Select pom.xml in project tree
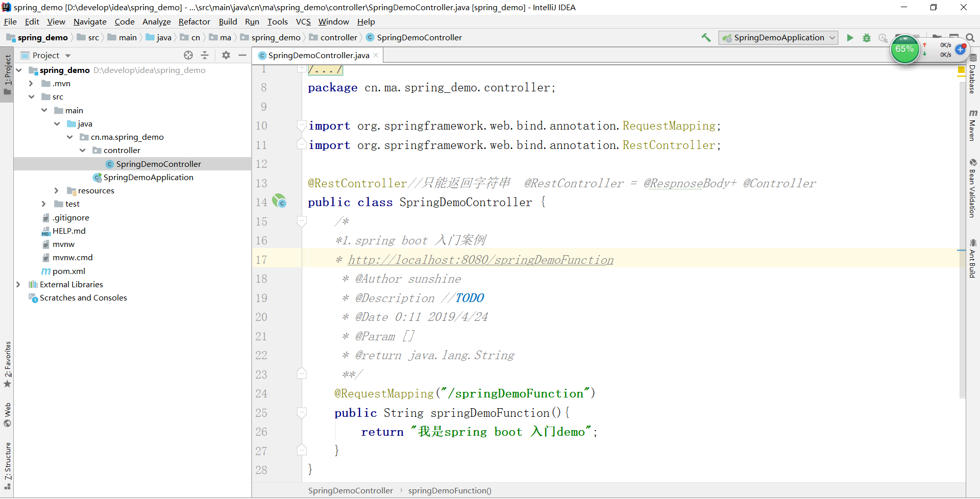Screen dimensions: 980x499 pos(68,271)
